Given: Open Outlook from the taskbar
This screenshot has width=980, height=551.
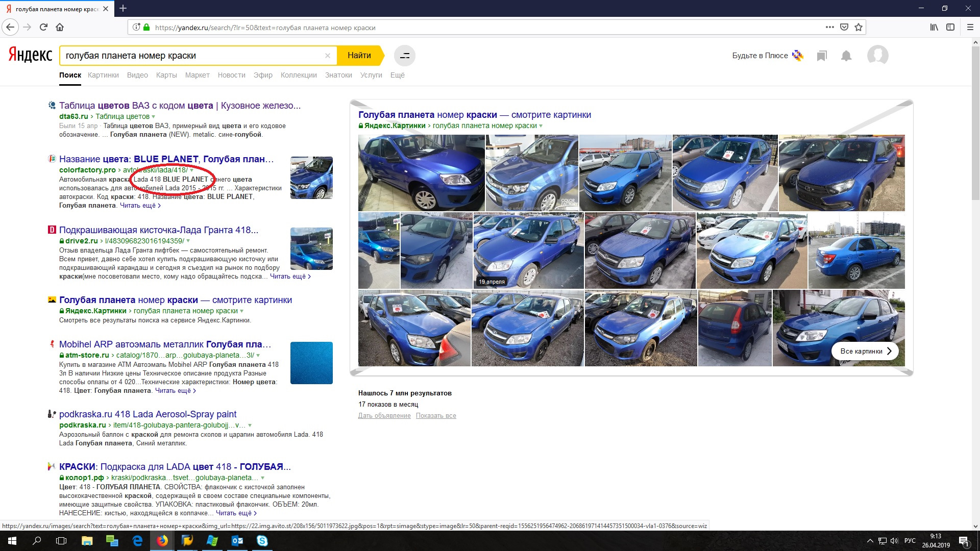Looking at the screenshot, I should [x=237, y=541].
